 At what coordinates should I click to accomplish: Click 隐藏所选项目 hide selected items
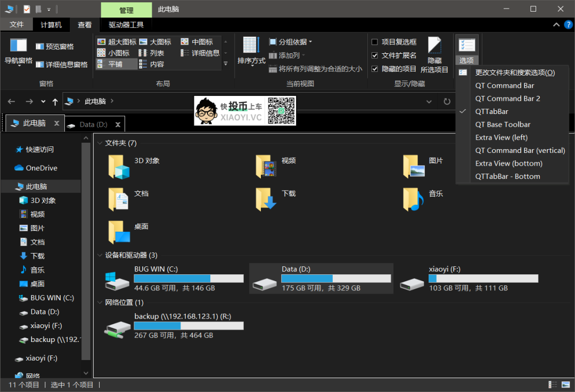434,55
